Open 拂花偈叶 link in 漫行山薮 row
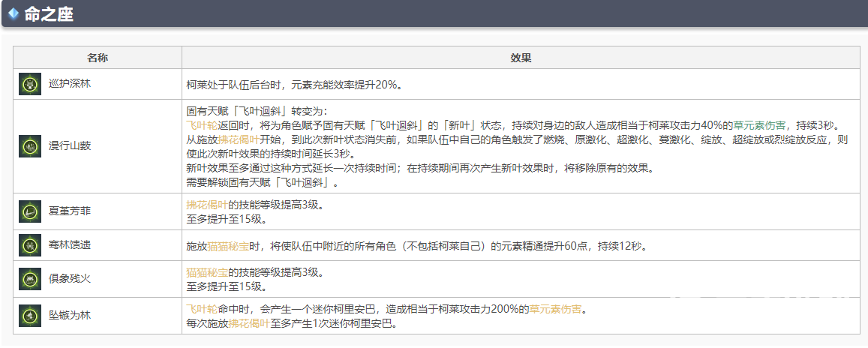 [x=238, y=139]
